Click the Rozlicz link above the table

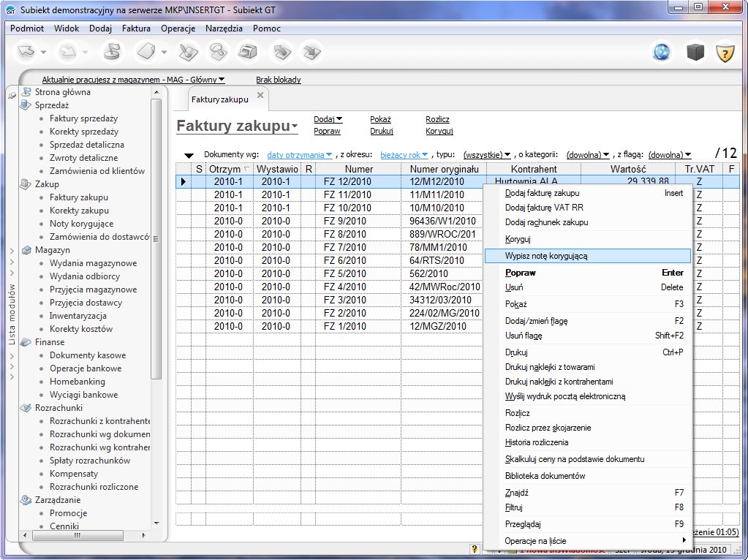437,119
